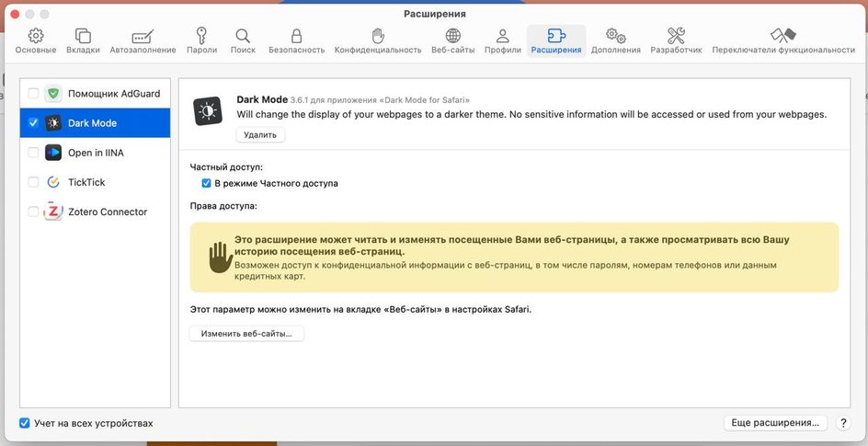Image resolution: width=868 pixels, height=446 pixels.
Task: Click the Расширения window title
Action: coord(435,14)
